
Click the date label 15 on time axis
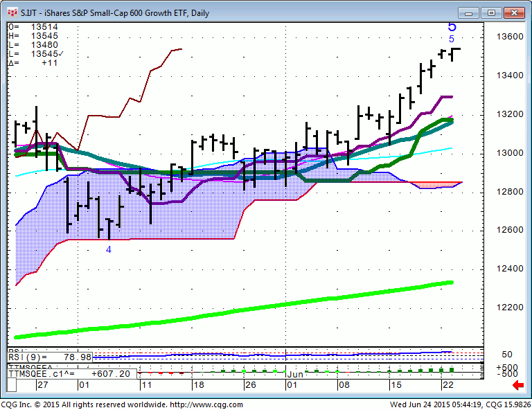point(396,385)
